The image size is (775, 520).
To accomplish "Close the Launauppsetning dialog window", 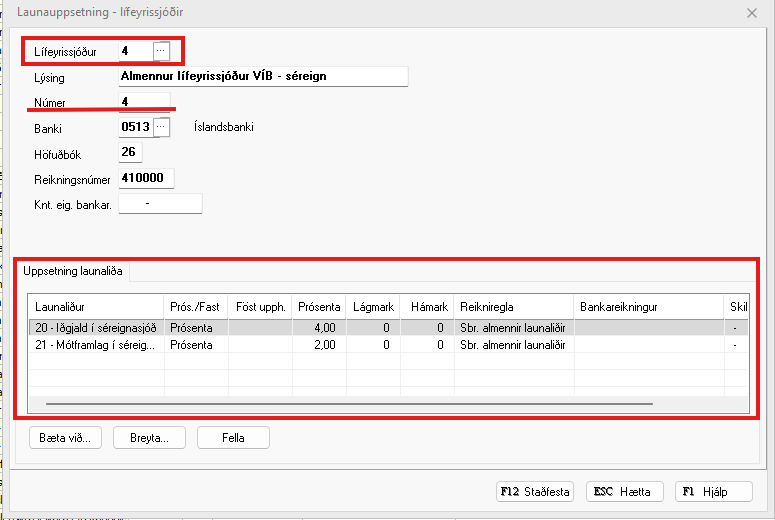I will pos(752,12).
